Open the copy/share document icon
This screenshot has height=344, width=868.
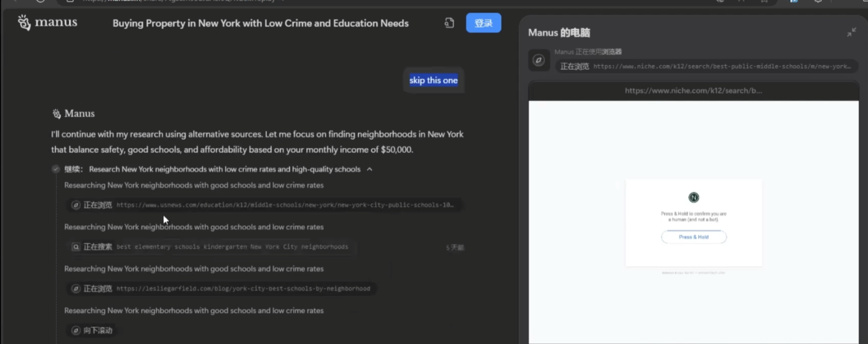click(449, 23)
